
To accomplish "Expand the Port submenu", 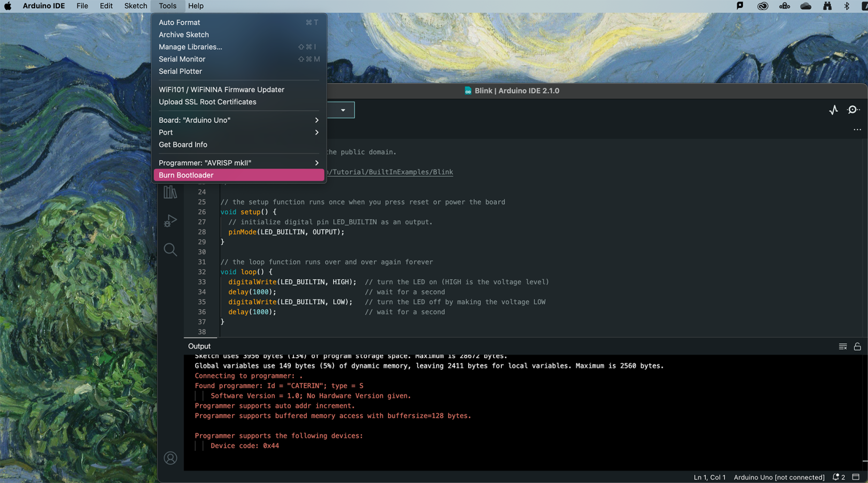I will 239,132.
